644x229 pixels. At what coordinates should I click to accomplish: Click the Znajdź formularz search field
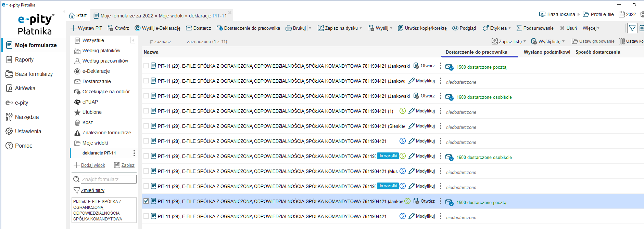pyautogui.click(x=109, y=179)
